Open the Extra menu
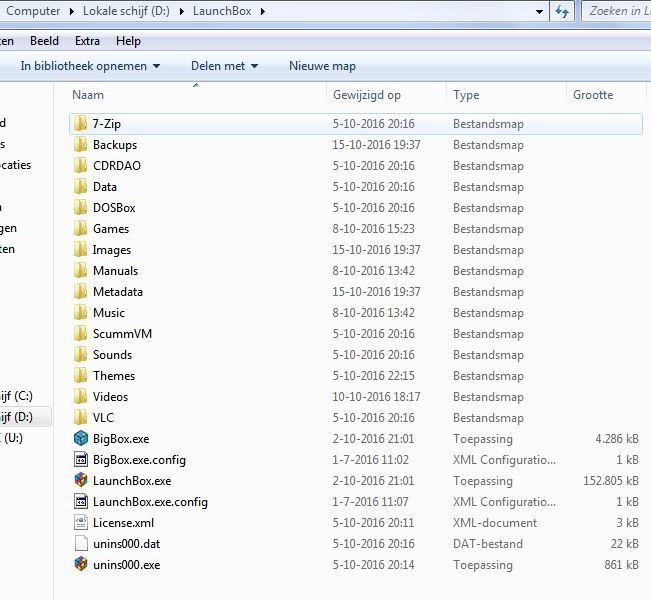 click(x=87, y=41)
